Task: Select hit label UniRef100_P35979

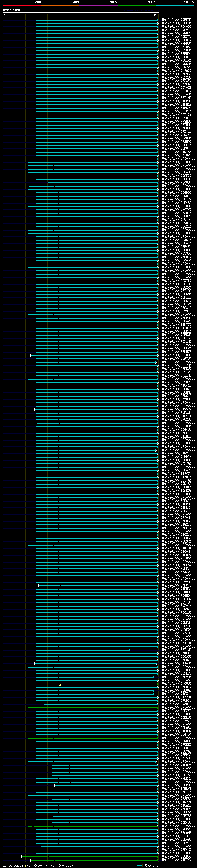Action: 177,311
